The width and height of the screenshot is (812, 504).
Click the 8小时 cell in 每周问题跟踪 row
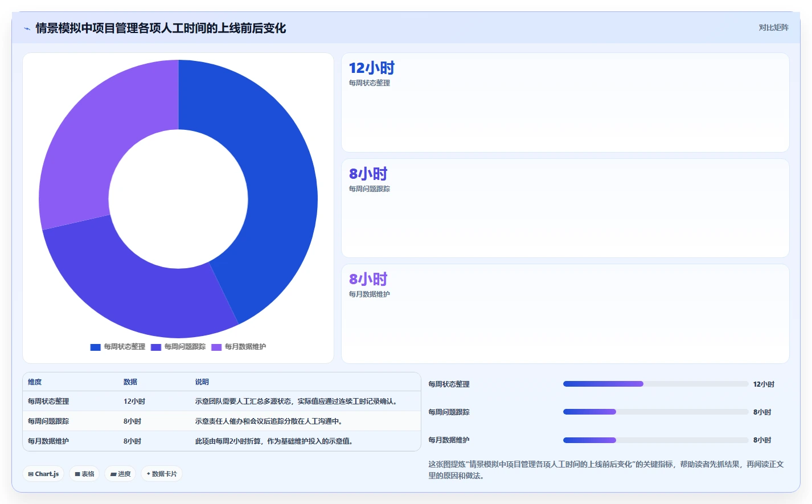coord(132,421)
